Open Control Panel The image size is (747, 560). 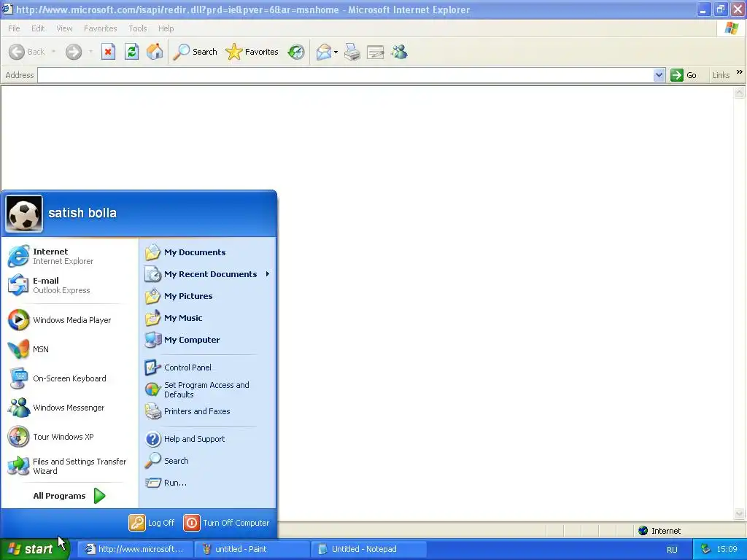click(x=208, y=367)
